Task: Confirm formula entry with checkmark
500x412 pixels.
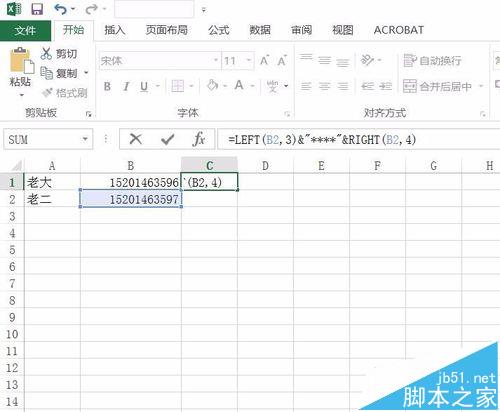Action: (x=167, y=139)
